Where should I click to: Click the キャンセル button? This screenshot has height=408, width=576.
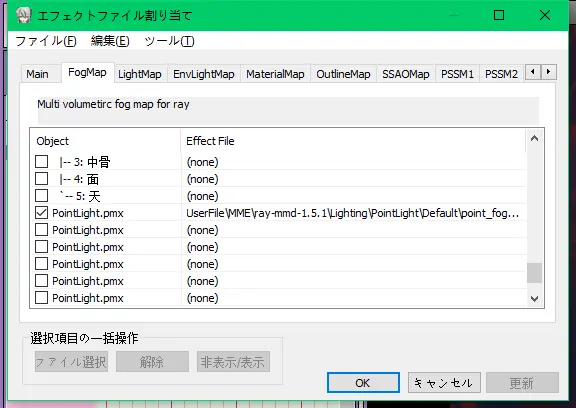click(444, 383)
